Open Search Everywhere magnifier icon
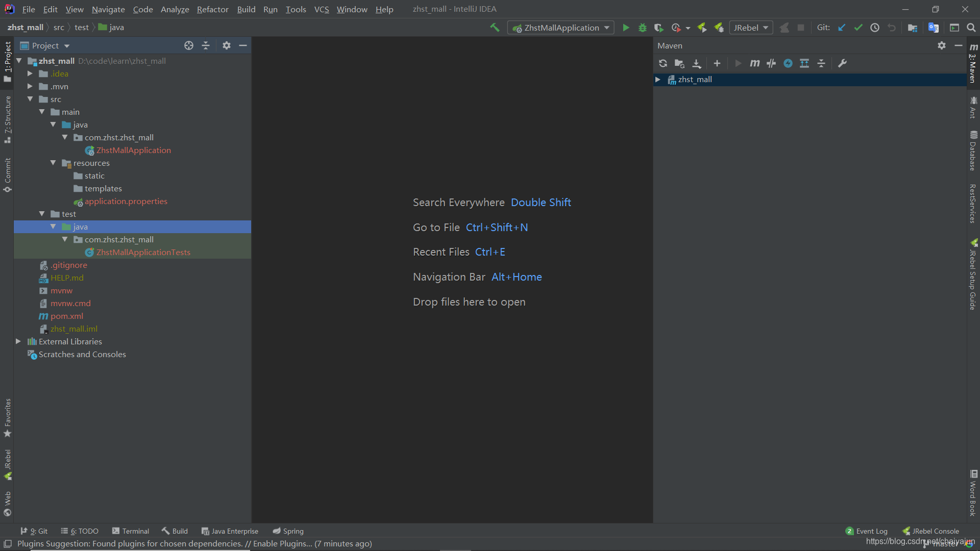Viewport: 980px width, 551px height. [971, 28]
